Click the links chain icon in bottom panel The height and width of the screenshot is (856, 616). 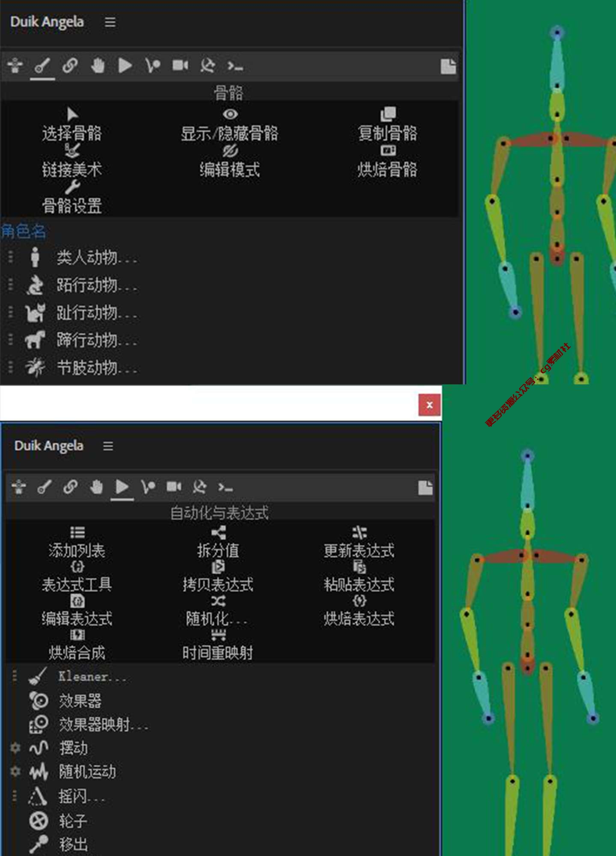point(70,487)
